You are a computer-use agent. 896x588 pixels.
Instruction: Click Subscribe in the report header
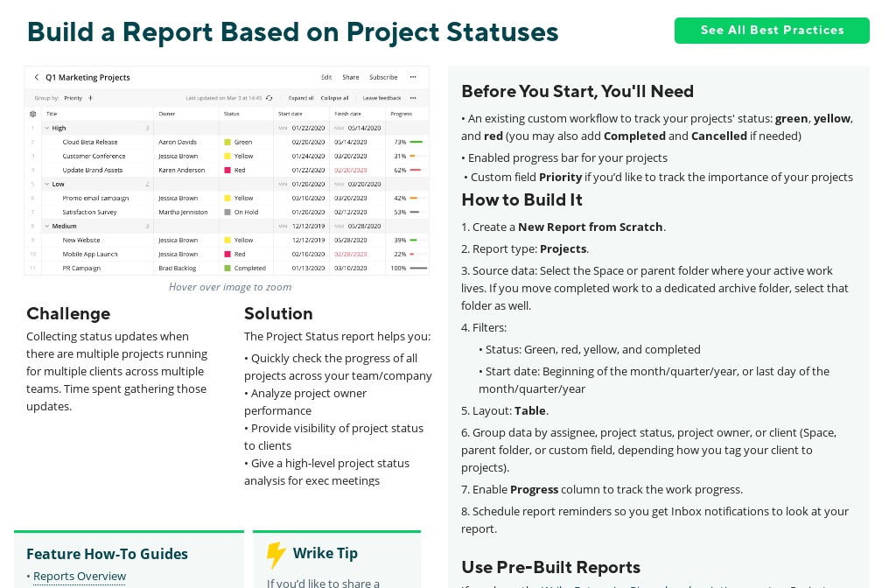tap(382, 77)
